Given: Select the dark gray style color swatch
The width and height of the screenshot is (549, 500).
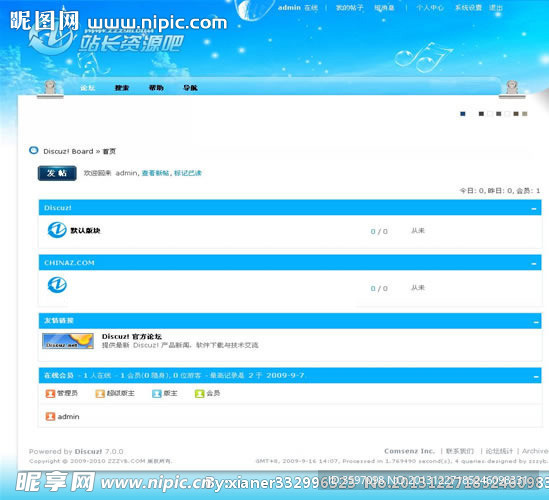Looking at the screenshot, I should point(499,114).
